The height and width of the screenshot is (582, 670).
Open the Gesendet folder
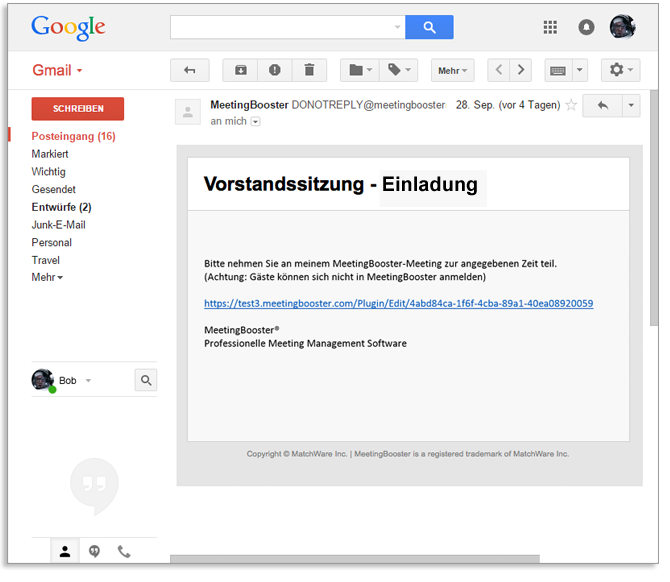53,189
